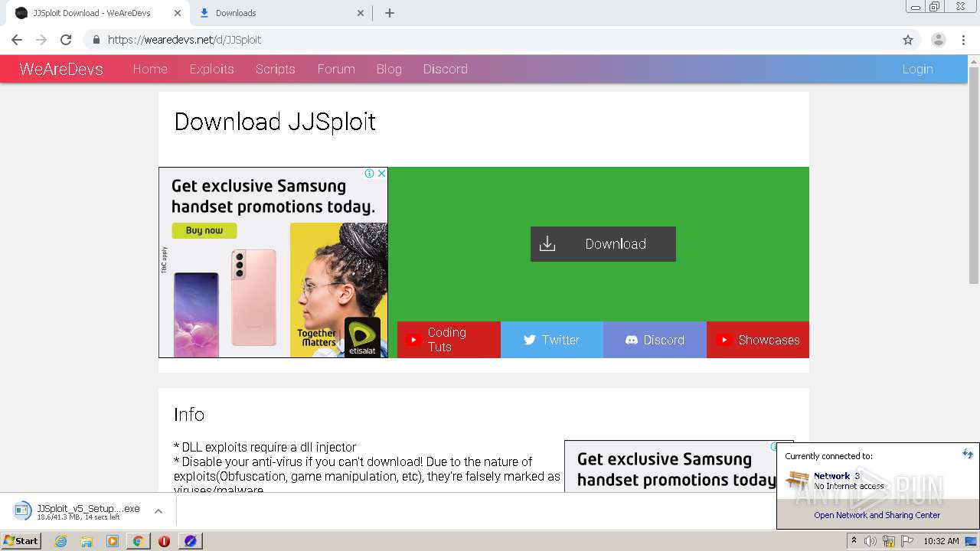Click the Info section heading
The height and width of the screenshot is (551, 980).
(189, 415)
